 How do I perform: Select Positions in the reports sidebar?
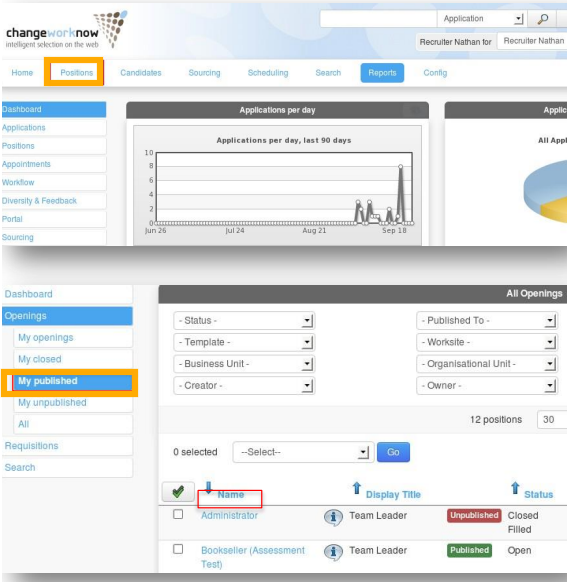54,146
